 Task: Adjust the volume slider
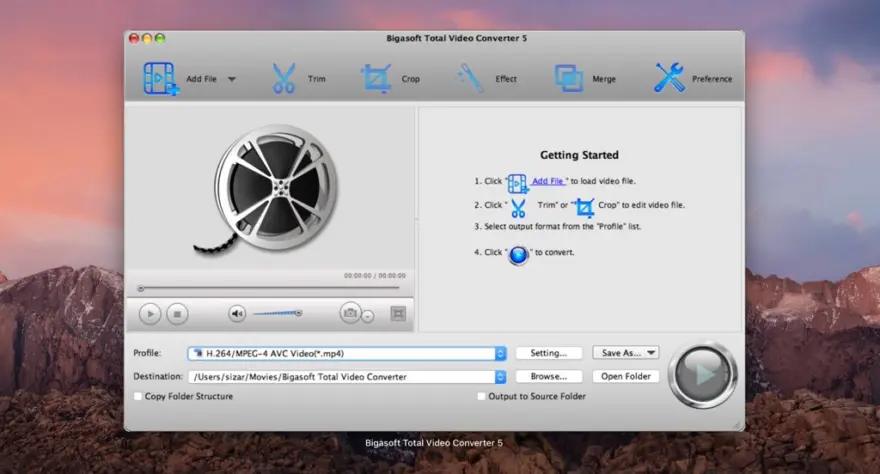point(278,313)
